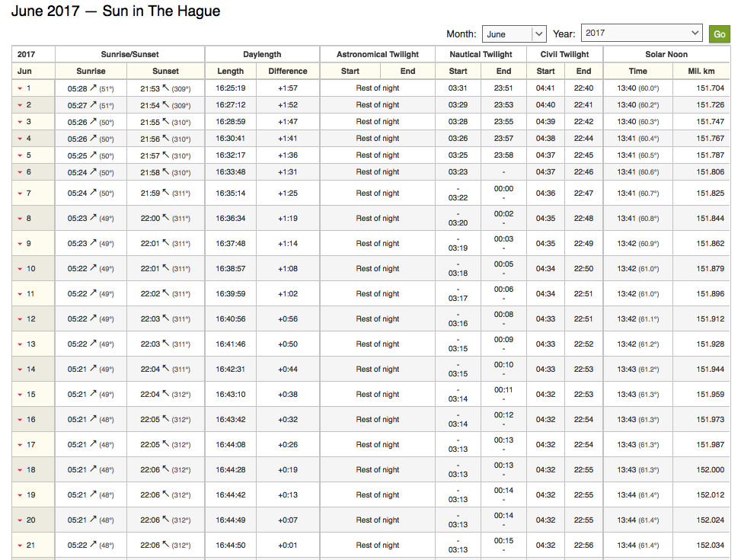This screenshot has width=741, height=560.
Task: Click the sunrise direction arrow for June 5
Action: [x=94, y=155]
